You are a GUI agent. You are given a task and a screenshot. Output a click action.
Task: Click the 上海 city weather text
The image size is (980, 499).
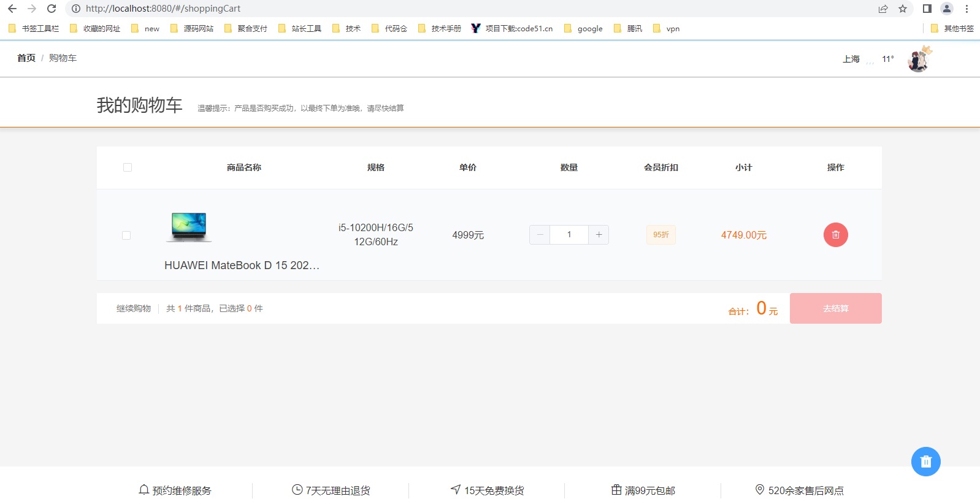coord(851,59)
